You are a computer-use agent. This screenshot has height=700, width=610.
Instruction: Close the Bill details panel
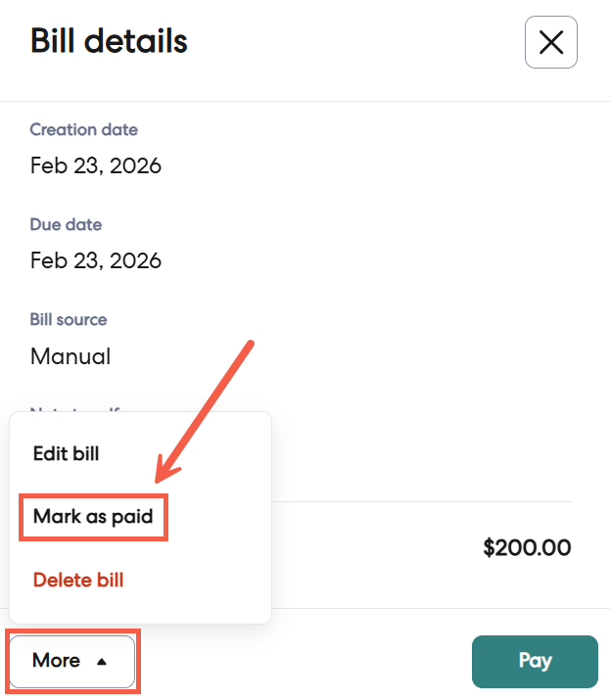[x=551, y=43]
